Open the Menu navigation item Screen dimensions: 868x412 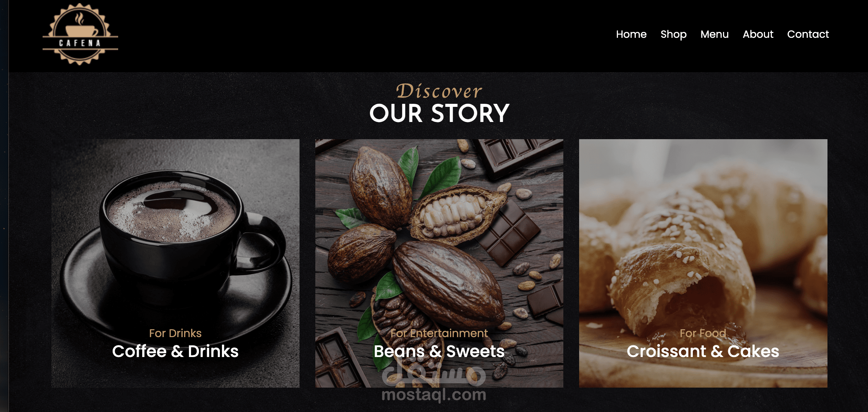coord(714,34)
